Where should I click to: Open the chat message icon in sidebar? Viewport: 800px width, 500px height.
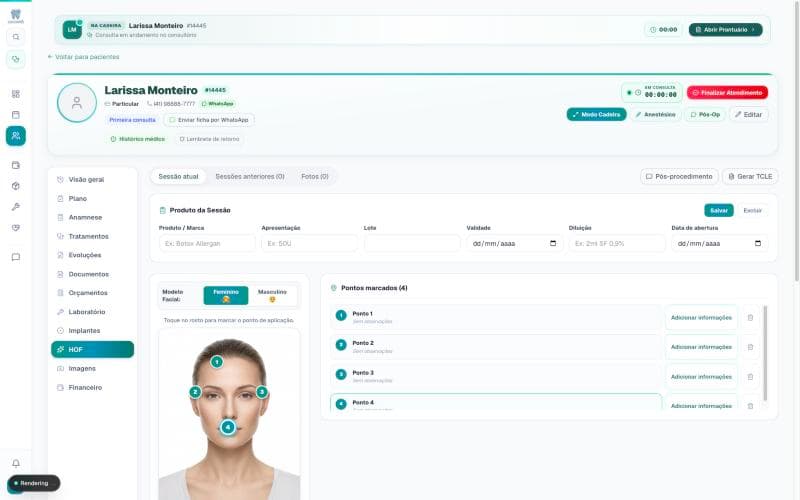[16, 257]
